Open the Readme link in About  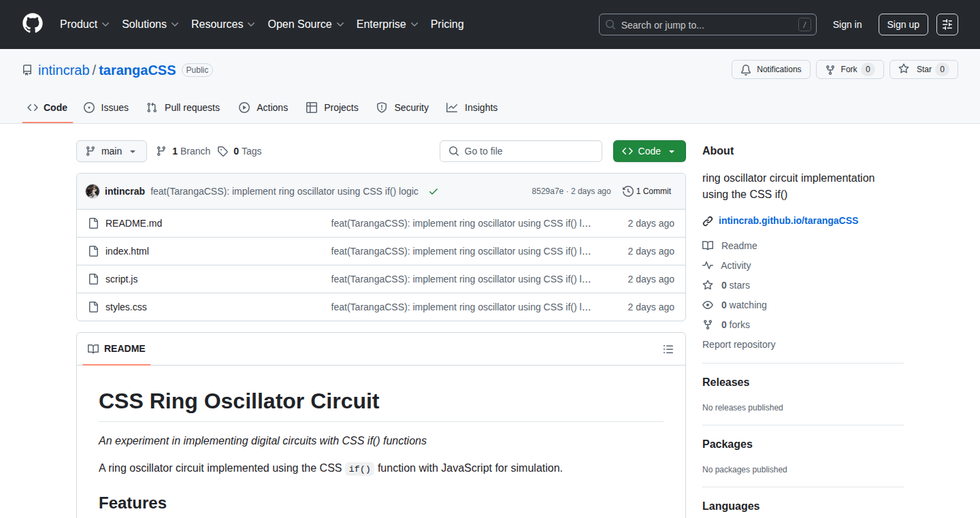pos(730,246)
